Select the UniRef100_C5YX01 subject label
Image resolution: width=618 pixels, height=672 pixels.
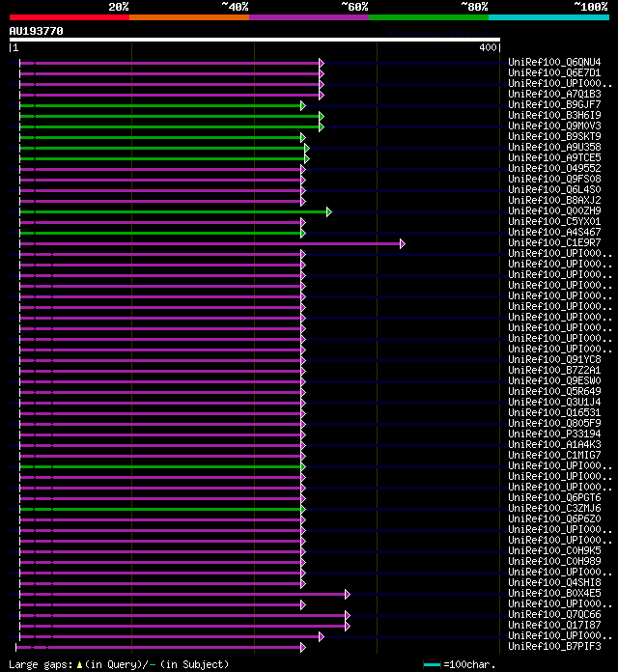pos(554,221)
